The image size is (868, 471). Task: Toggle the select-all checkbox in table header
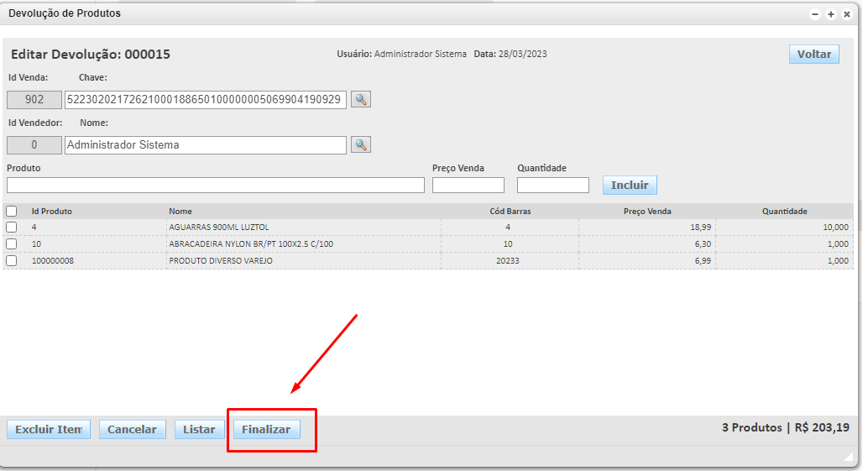[12, 212]
